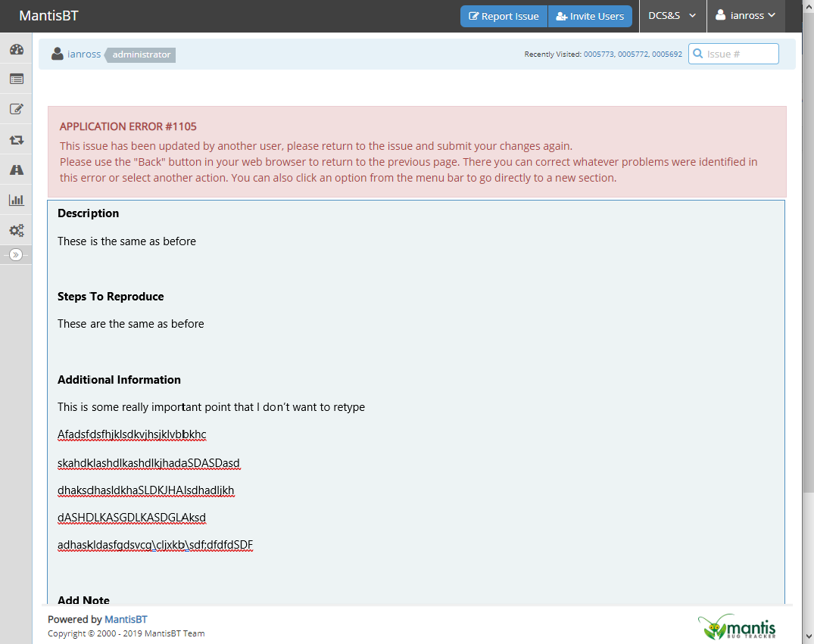The height and width of the screenshot is (644, 814).
Task: Open recently visited issue 0005773
Action: pos(598,54)
